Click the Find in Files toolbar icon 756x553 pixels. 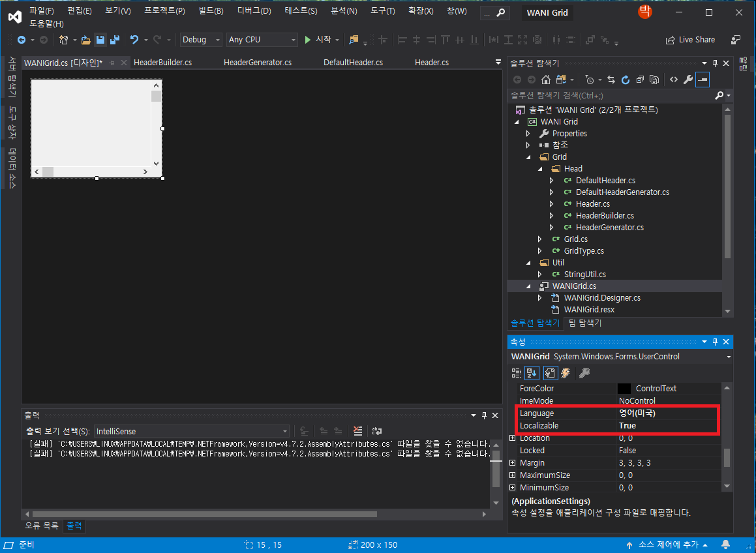click(x=354, y=40)
